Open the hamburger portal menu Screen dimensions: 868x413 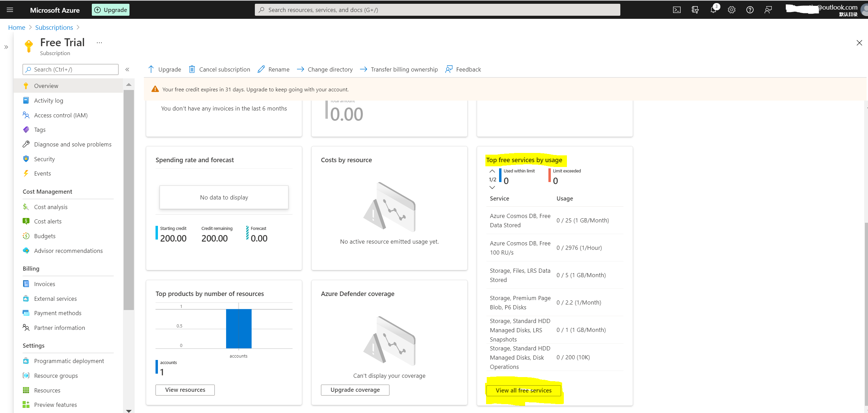pyautogui.click(x=10, y=10)
